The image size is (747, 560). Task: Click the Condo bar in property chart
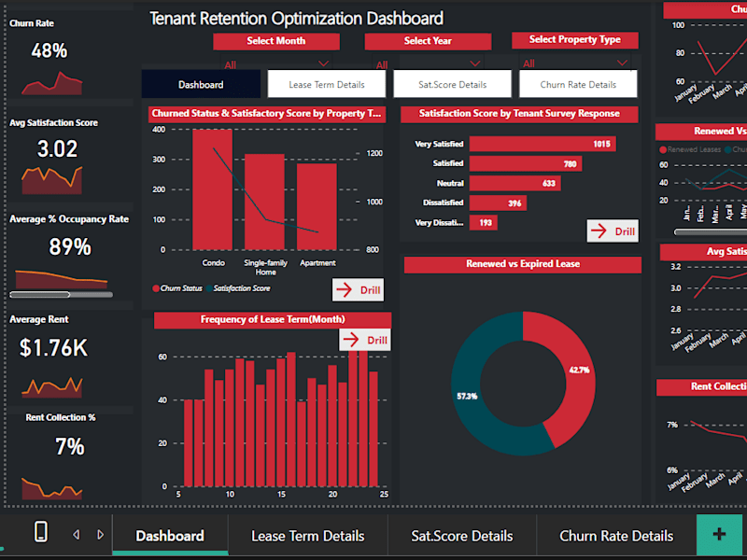(213, 189)
